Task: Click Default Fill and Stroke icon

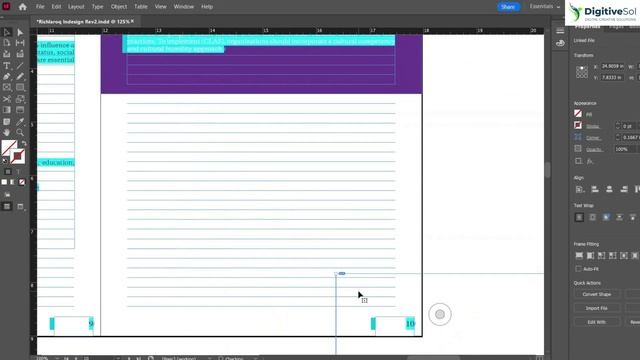Action: 5,160
